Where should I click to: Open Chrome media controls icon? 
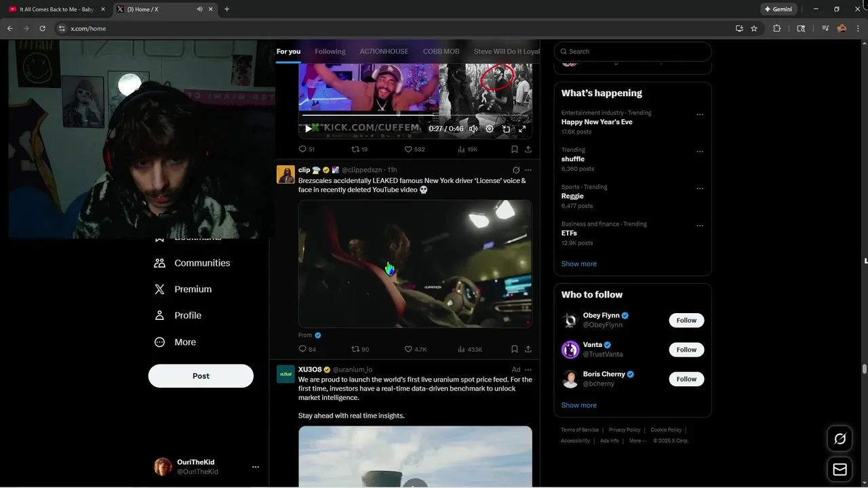click(x=825, y=28)
